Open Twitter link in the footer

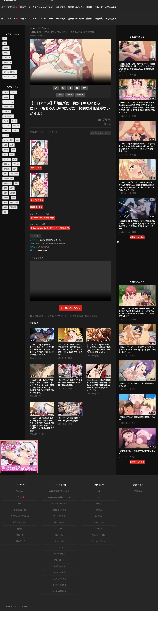point(20,491)
